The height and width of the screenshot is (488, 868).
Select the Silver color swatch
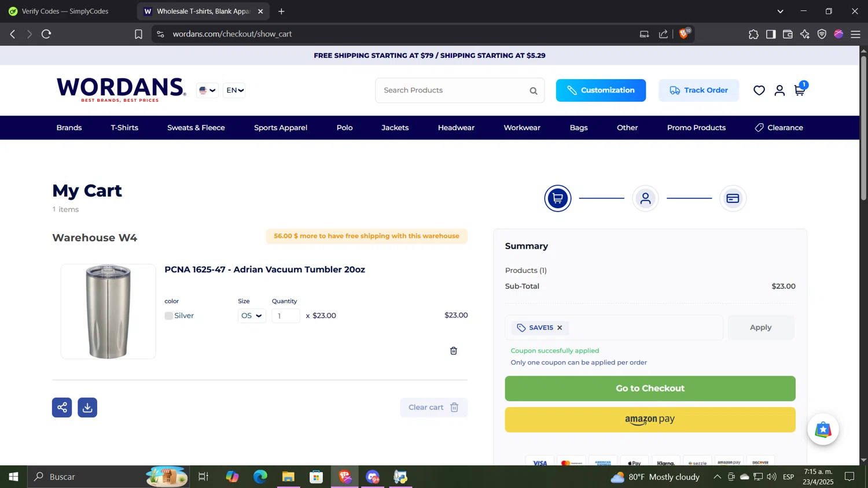tap(168, 316)
